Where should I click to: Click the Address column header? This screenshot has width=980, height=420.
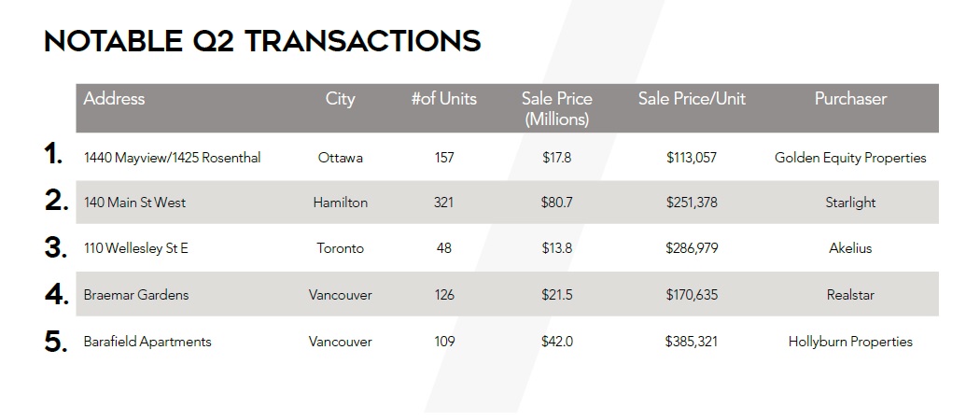pos(114,99)
